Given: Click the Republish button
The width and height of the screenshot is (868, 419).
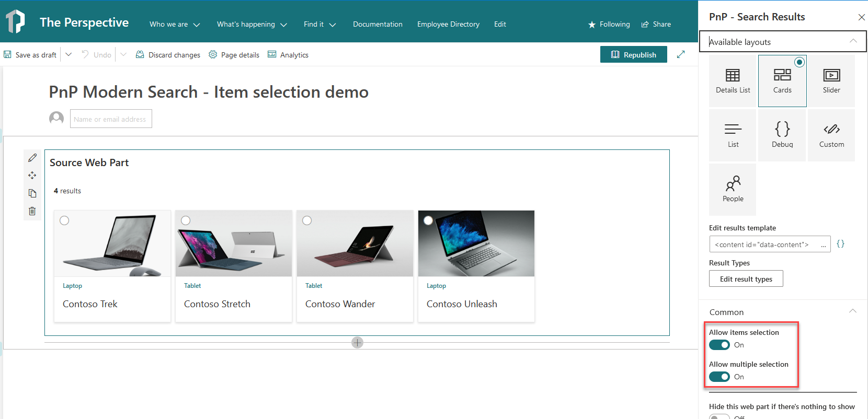Looking at the screenshot, I should tap(634, 54).
